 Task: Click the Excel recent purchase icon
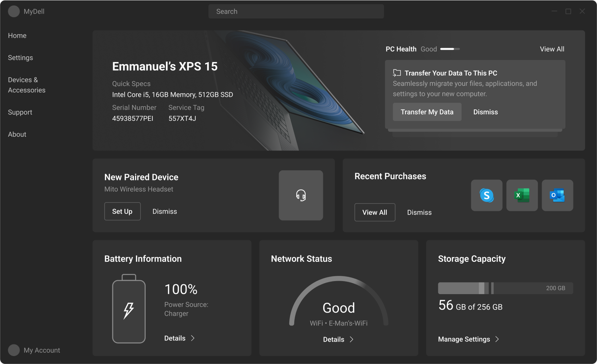click(522, 195)
